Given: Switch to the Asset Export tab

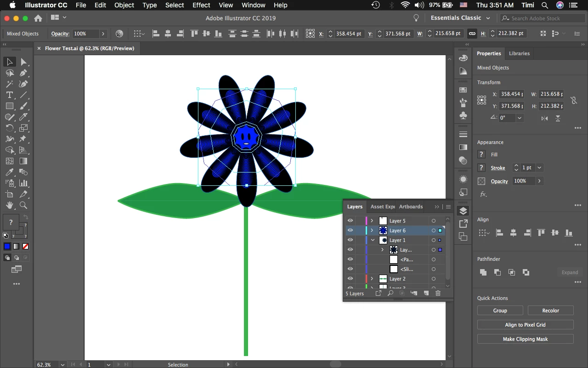Looking at the screenshot, I should click(x=383, y=207).
